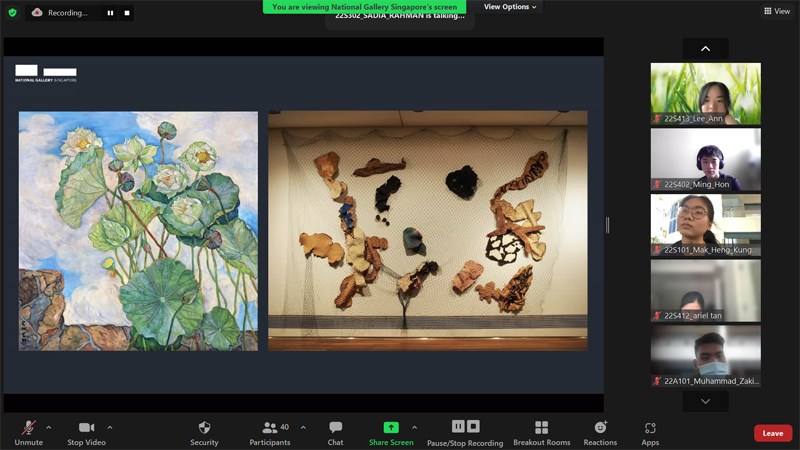Open the Chat panel
The height and width of the screenshot is (450, 800).
[x=335, y=431]
